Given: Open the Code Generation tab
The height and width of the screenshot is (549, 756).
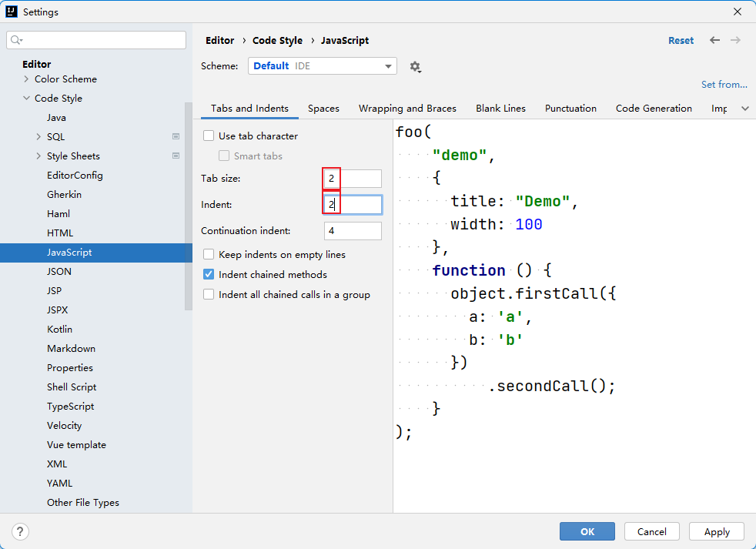Looking at the screenshot, I should [654, 109].
